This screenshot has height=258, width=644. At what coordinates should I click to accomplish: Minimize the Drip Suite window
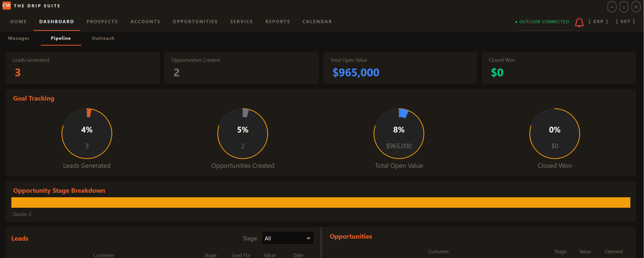[x=612, y=6]
